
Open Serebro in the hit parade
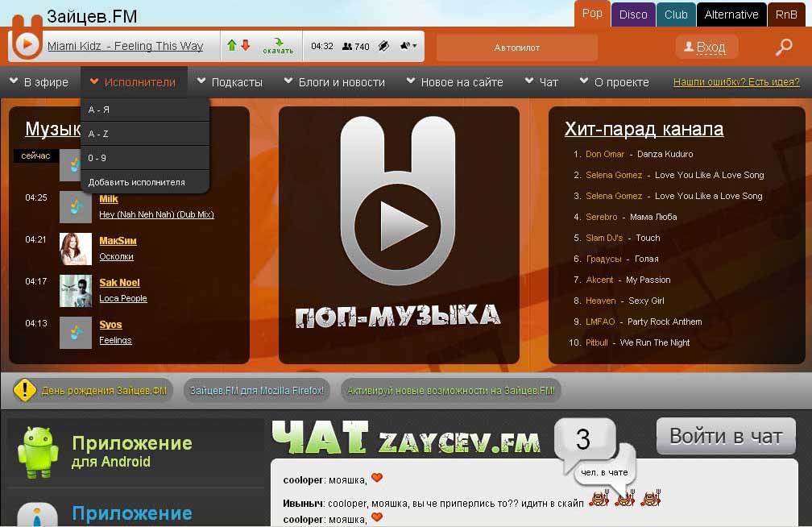tap(601, 217)
